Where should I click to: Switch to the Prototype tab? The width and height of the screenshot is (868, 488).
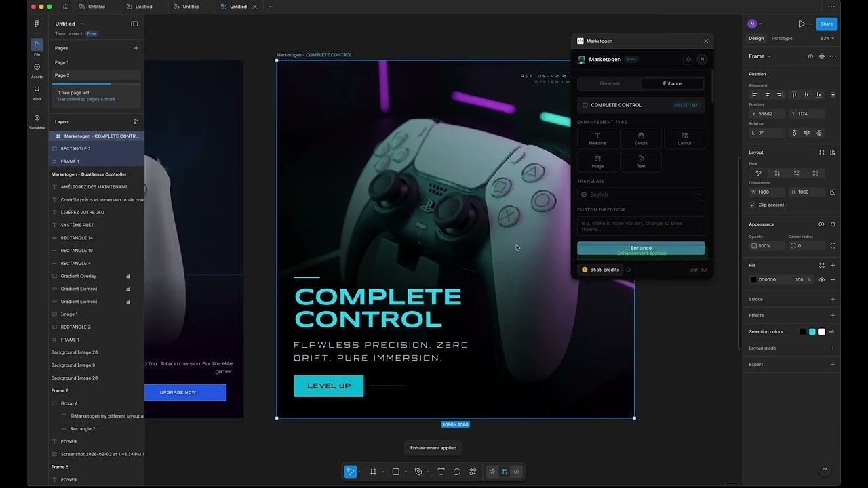tap(782, 39)
